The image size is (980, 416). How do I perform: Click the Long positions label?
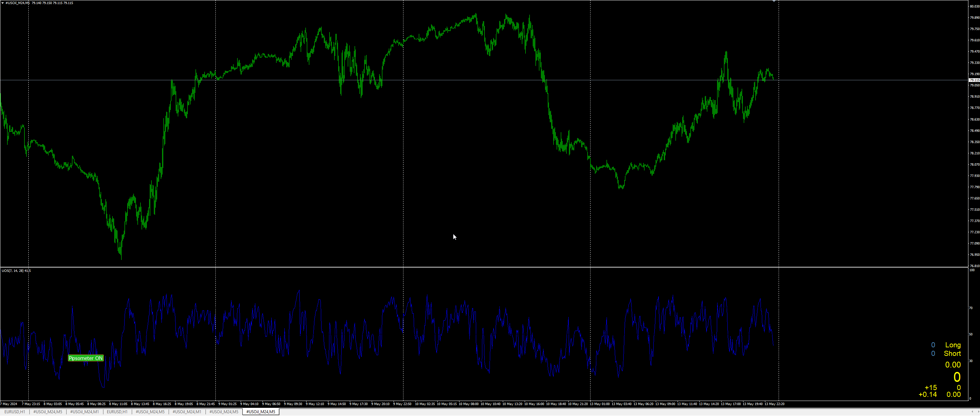(x=953, y=345)
